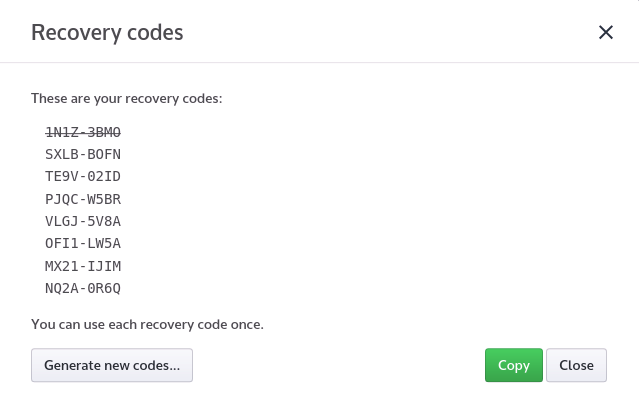This screenshot has width=639, height=405.
Task: Click the divider line below the dialog header
Action: [320, 62]
